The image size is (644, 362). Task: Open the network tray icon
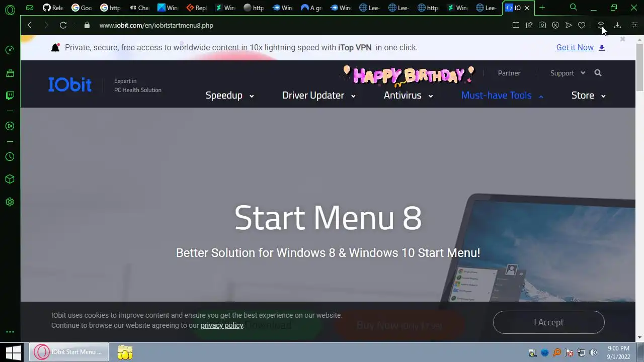click(581, 352)
